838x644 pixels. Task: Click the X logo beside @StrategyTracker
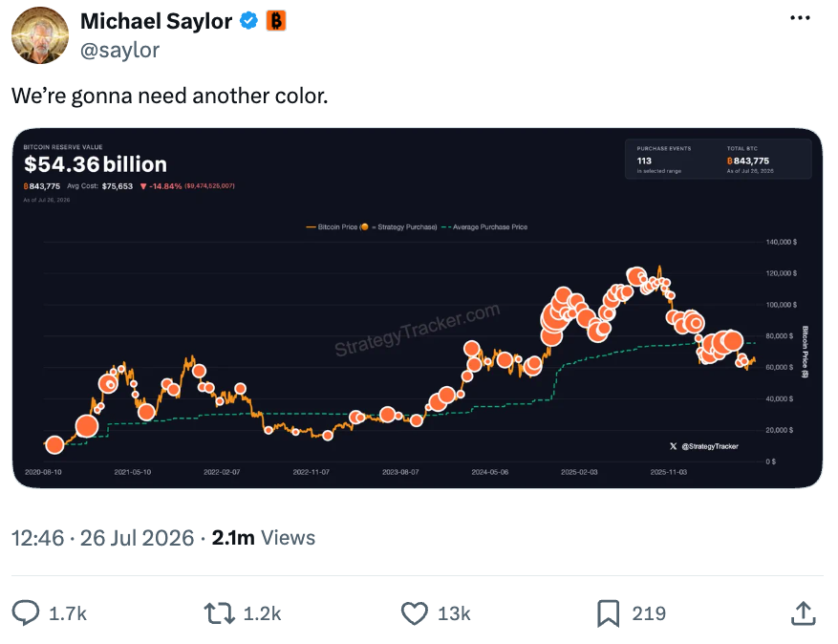point(674,446)
